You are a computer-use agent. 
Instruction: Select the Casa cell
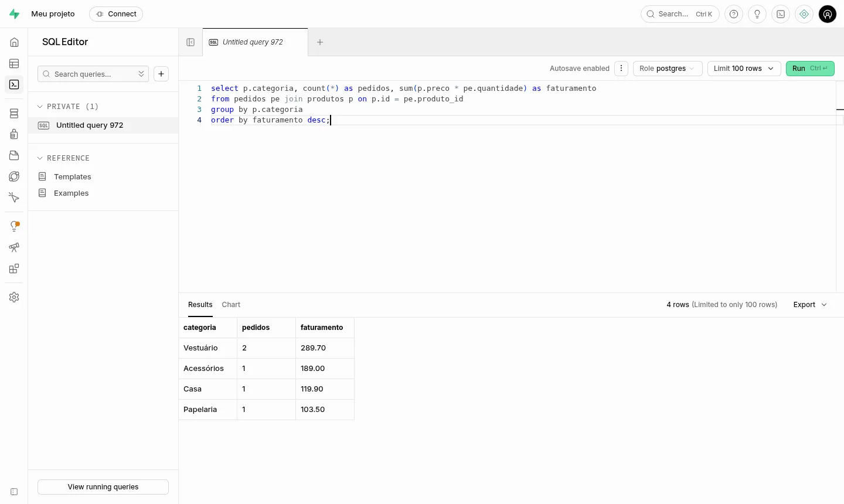pyautogui.click(x=208, y=389)
